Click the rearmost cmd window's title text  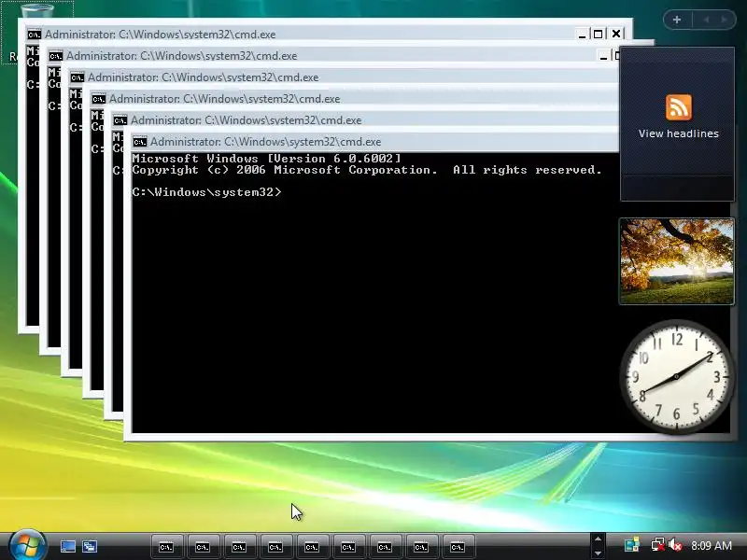click(x=160, y=35)
